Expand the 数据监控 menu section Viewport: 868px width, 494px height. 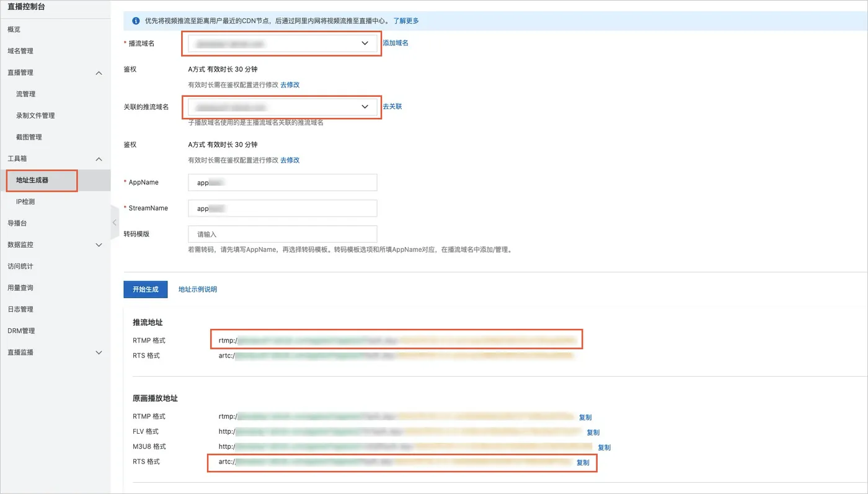[99, 245]
